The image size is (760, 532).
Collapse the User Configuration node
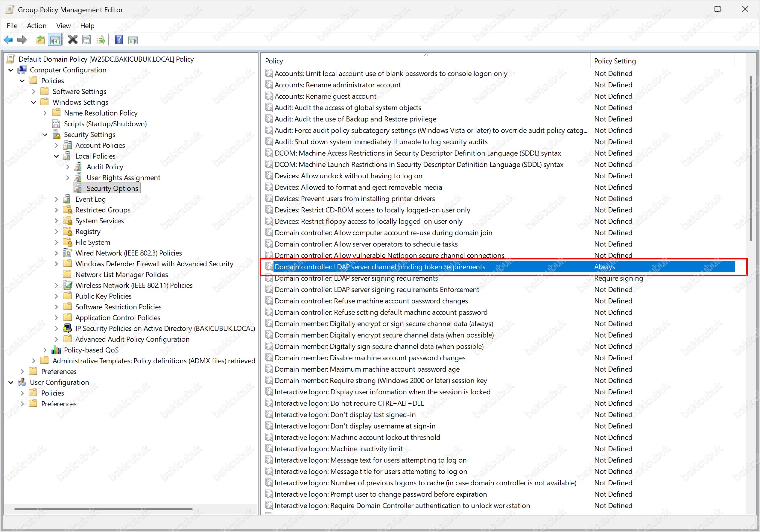[x=11, y=382]
